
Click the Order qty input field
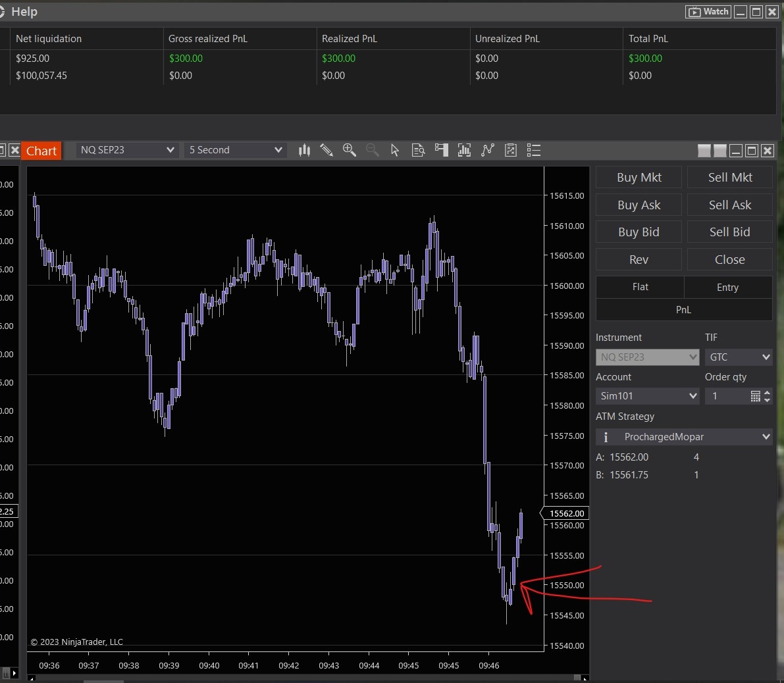(x=726, y=396)
